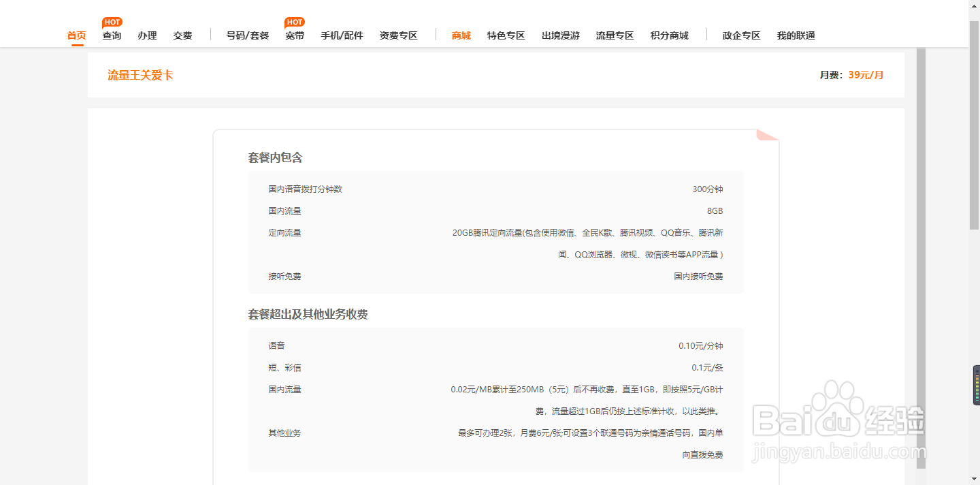The image size is (980, 485).
Task: Open 积分商城
Action: pyautogui.click(x=670, y=35)
